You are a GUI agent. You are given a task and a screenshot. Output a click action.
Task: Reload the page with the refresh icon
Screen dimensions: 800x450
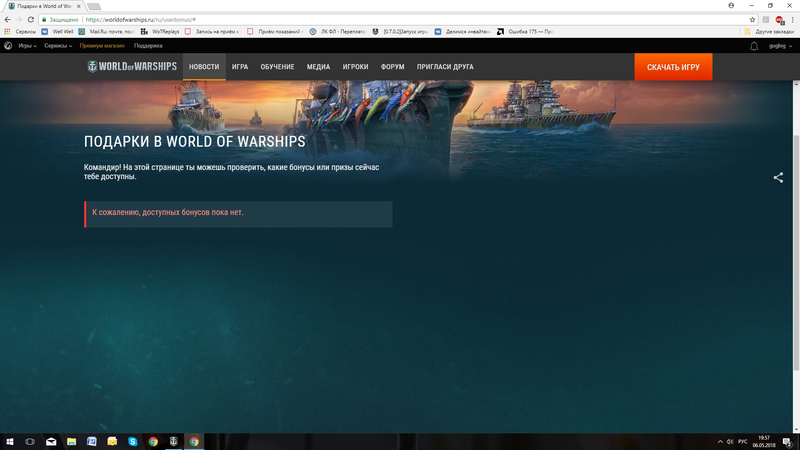(x=31, y=19)
